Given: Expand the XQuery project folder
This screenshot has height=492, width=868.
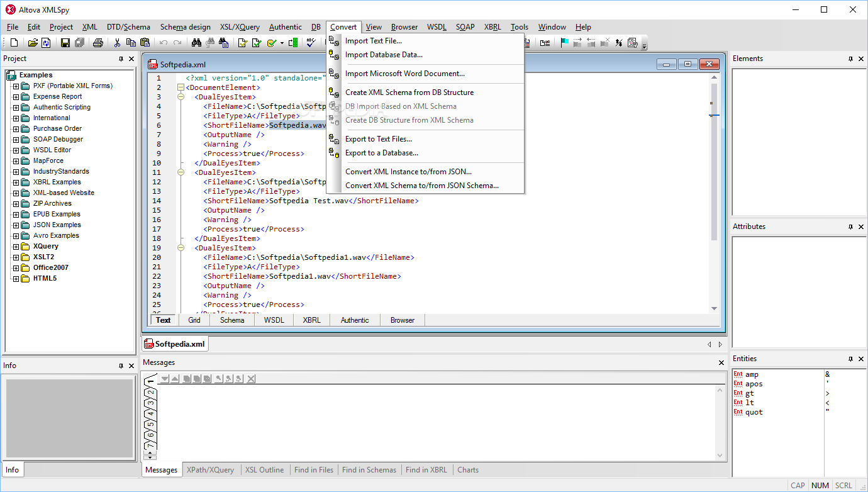Looking at the screenshot, I should point(16,247).
